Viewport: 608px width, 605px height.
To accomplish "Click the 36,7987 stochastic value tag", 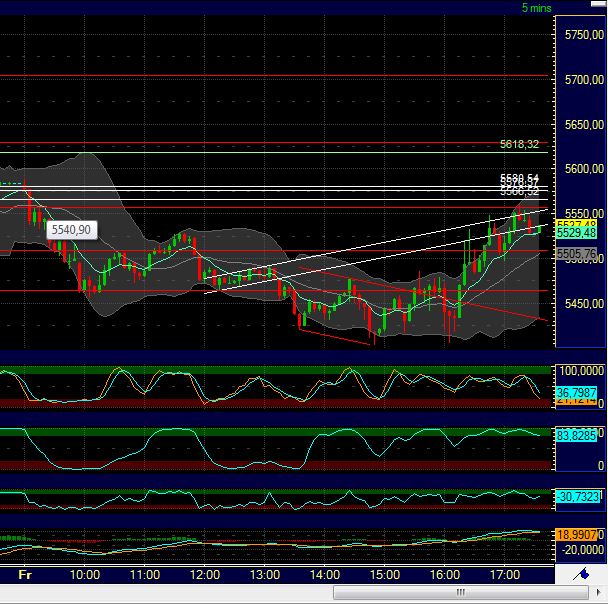I will coord(576,391).
